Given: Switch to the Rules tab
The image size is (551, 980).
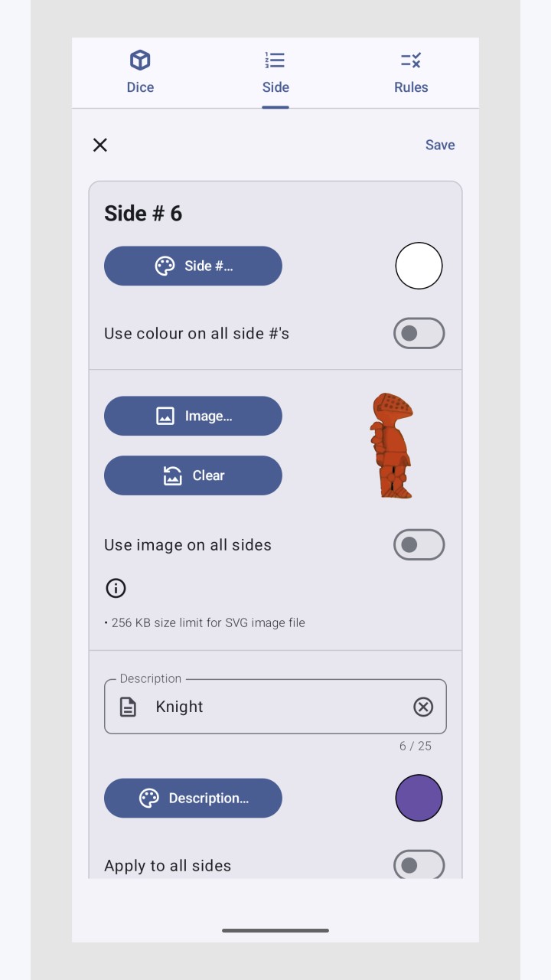Looking at the screenshot, I should point(411,73).
